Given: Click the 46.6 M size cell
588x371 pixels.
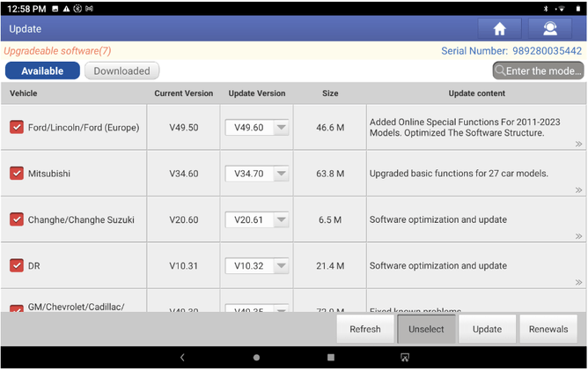Looking at the screenshot, I should pos(330,127).
